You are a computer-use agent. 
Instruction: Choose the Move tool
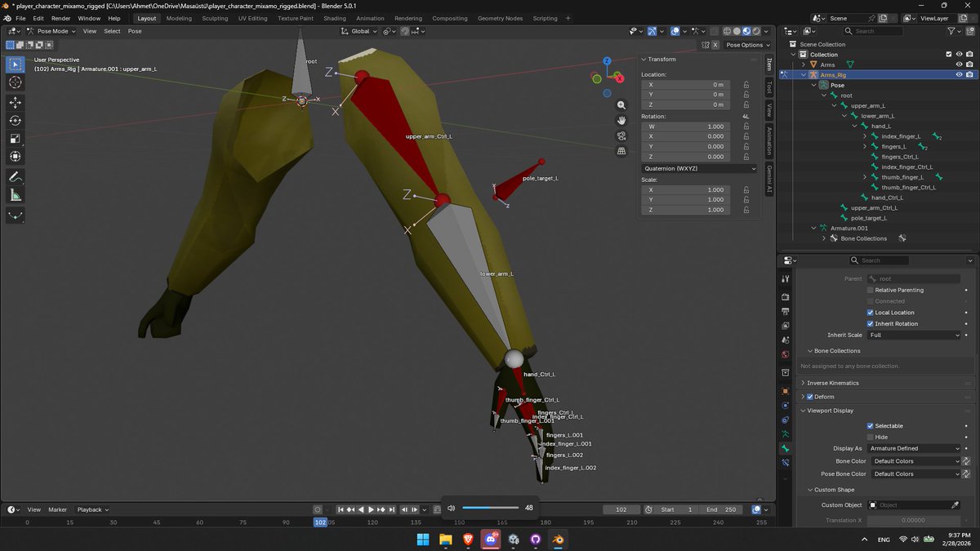coord(16,102)
